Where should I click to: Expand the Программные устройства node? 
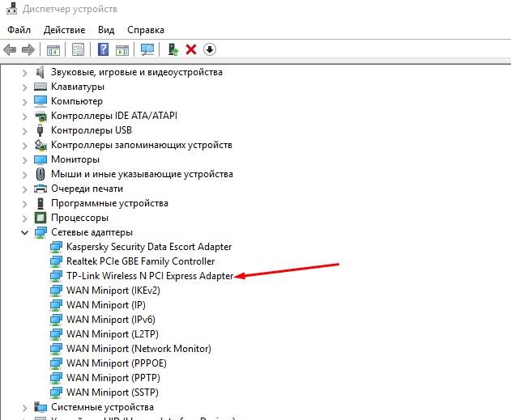25,204
